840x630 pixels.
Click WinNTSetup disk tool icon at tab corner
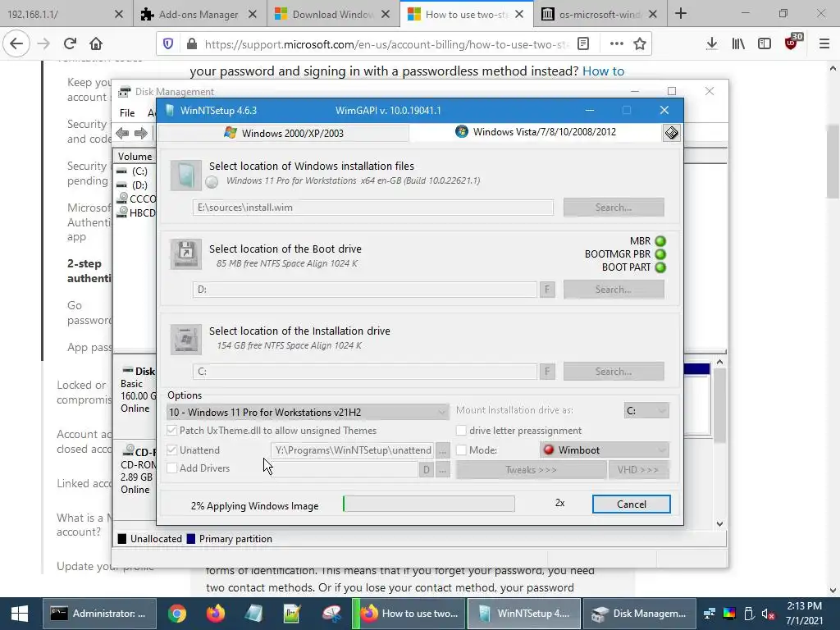(x=672, y=132)
